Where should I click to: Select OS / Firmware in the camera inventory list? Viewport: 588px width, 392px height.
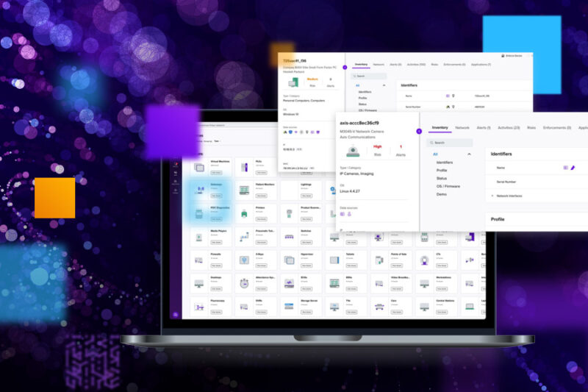448,186
